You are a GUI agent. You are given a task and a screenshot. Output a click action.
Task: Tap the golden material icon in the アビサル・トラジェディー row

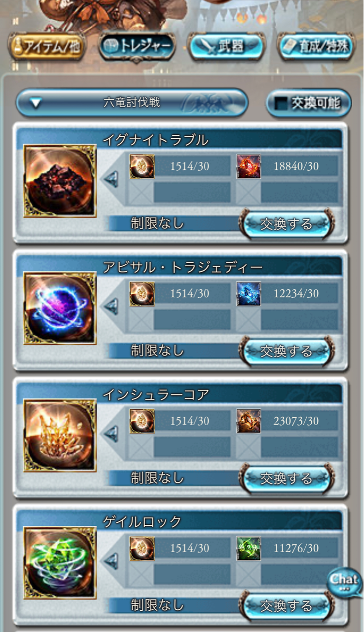pos(142,294)
